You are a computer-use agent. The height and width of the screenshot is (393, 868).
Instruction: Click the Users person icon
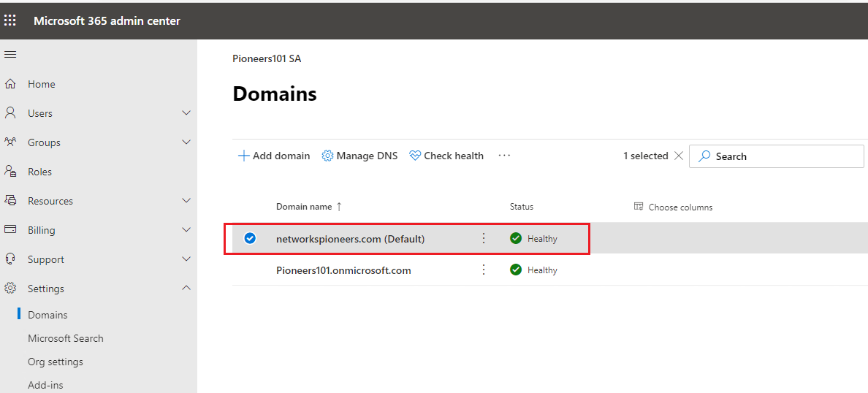click(10, 113)
